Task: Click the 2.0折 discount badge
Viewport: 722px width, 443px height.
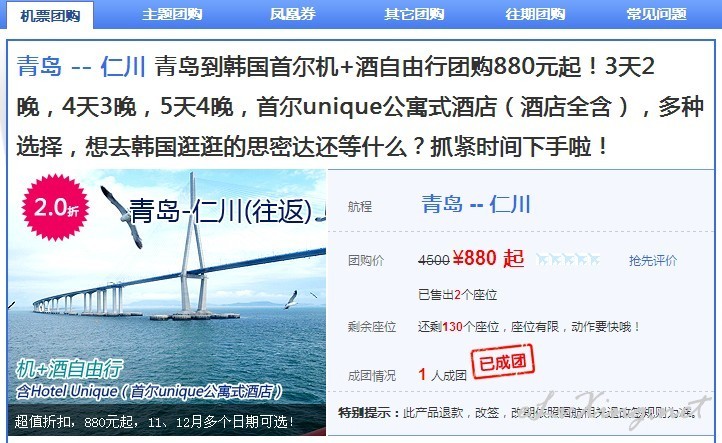Action: point(55,207)
